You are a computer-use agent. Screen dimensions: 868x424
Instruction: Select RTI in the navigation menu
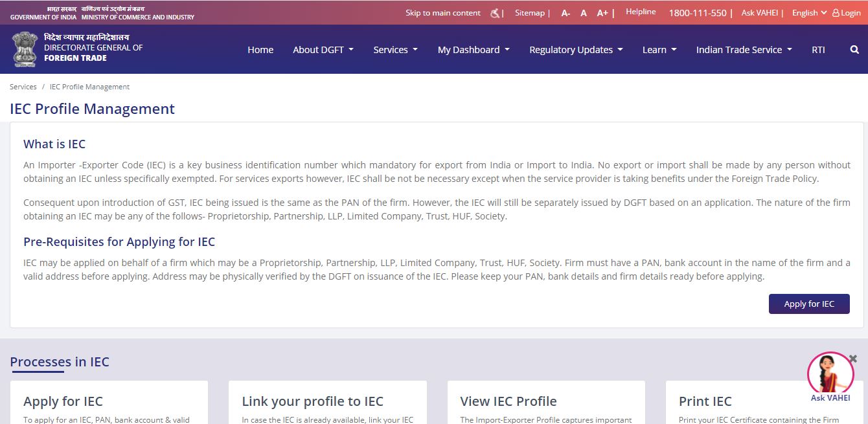point(818,49)
